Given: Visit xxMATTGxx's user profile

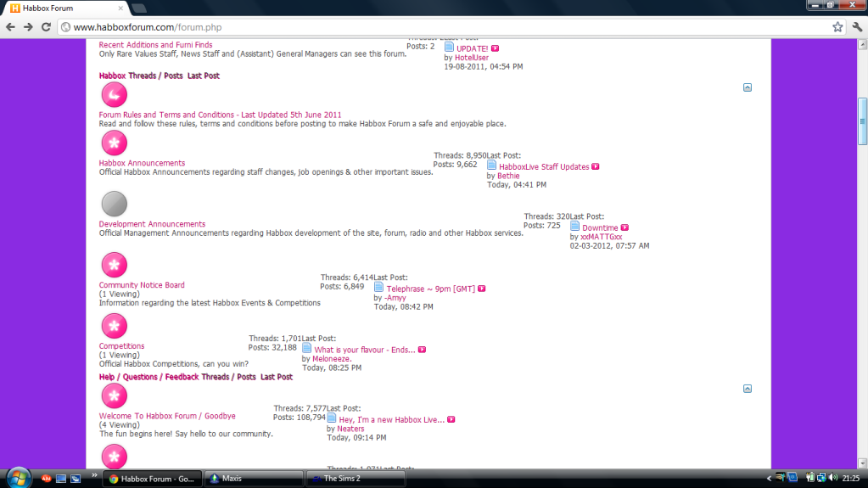Looking at the screenshot, I should pos(601,237).
